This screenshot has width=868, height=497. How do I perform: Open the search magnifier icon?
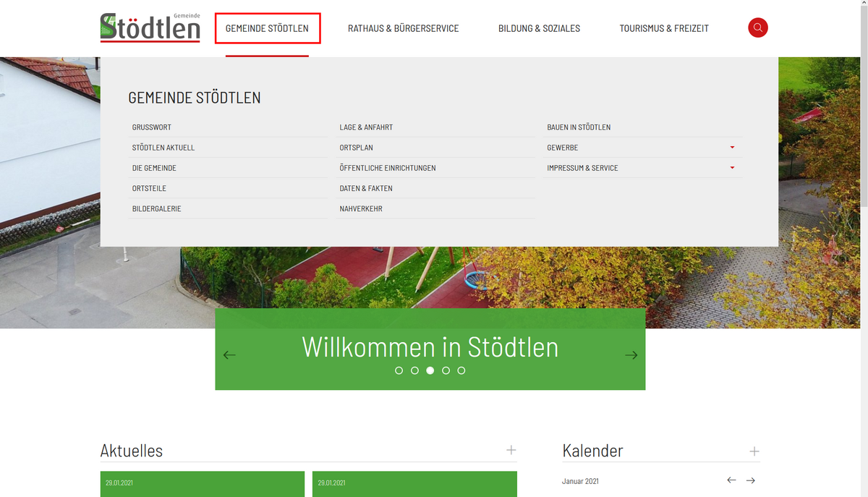757,27
